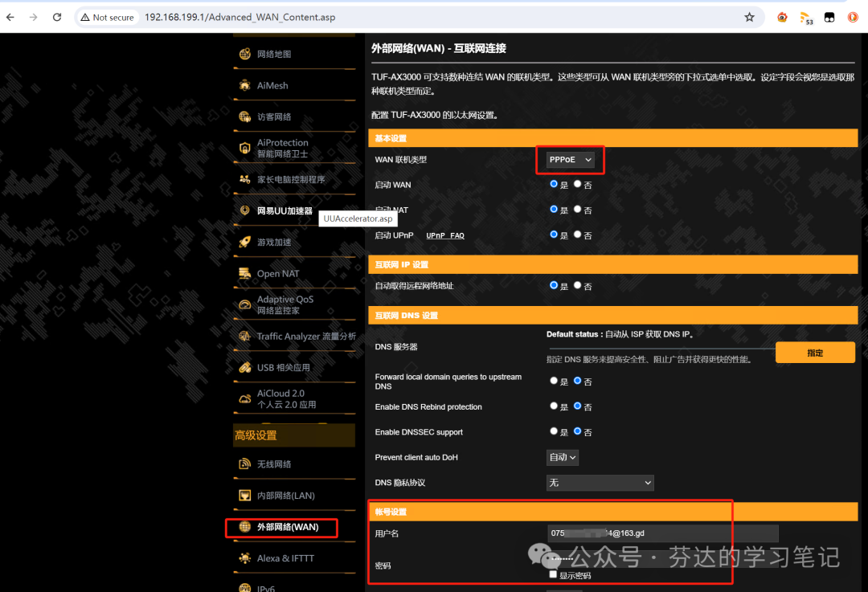Open the DNS 隐私协议 dropdown

600,483
